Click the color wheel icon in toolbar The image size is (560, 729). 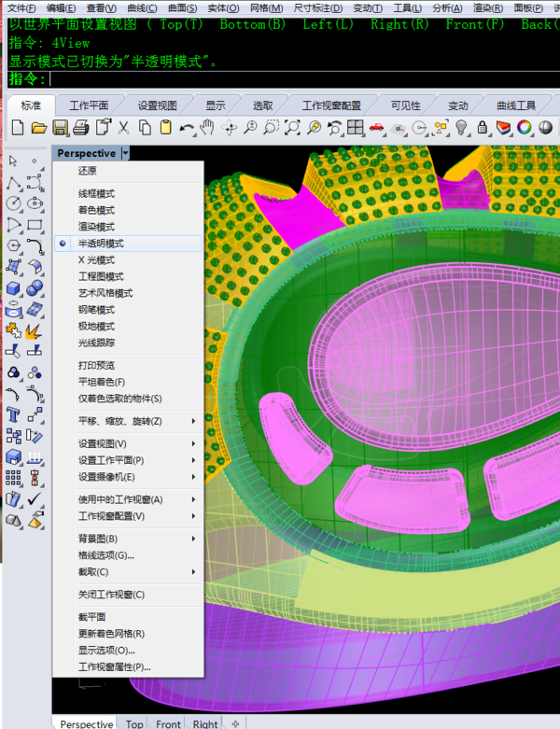pos(525,127)
